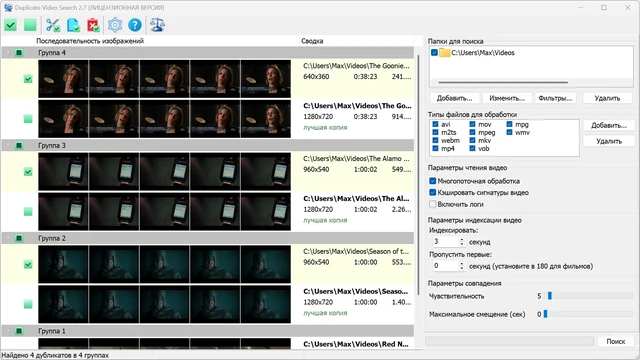This screenshot has width=640, height=360.
Task: Uncheck the mov file type
Action: (x=472, y=124)
